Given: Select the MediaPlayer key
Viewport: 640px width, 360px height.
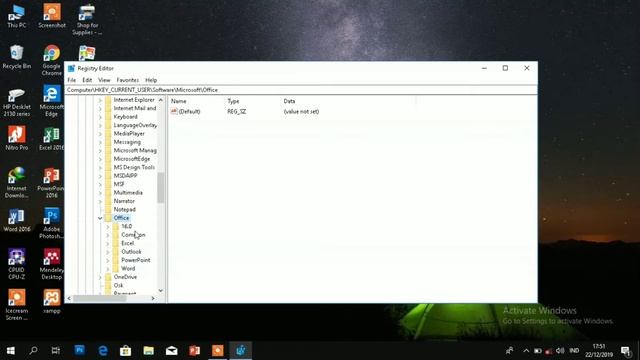Looking at the screenshot, I should tap(129, 133).
